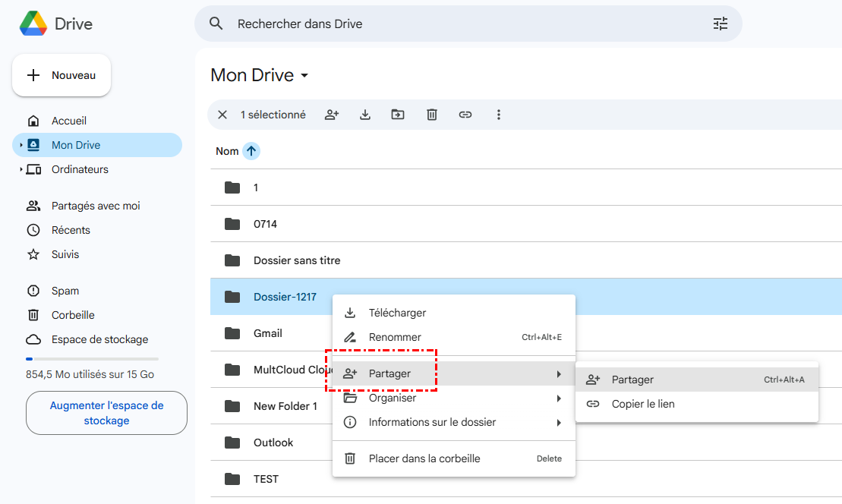
Task: Click the share icon in selection toolbar
Action: [x=332, y=115]
